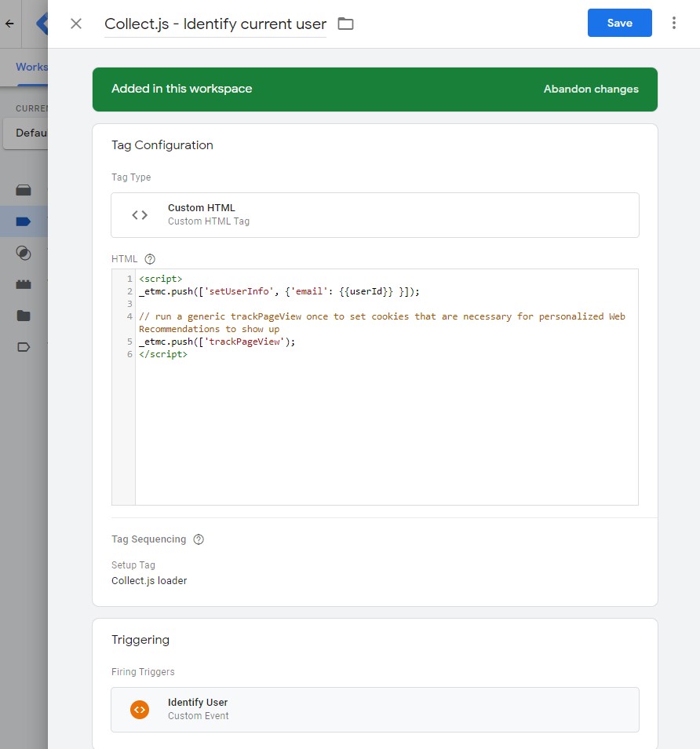Select the Custom HTML tag type
Screen dimensions: 700x749
[x=375, y=215]
